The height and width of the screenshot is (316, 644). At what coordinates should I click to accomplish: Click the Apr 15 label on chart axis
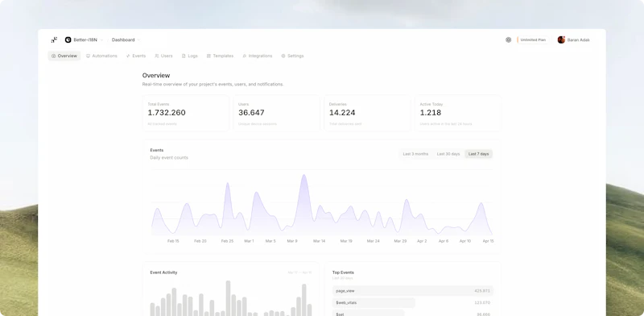(x=488, y=241)
